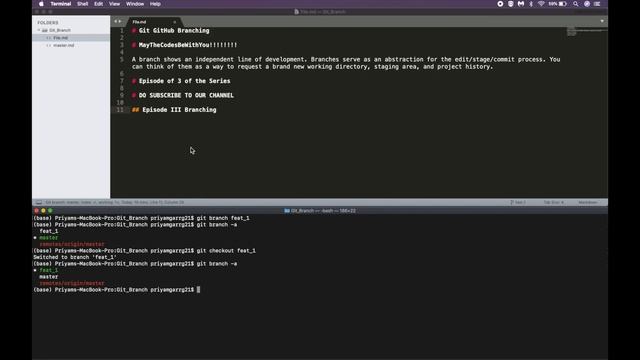Open the Tab Size selector

coord(553,202)
